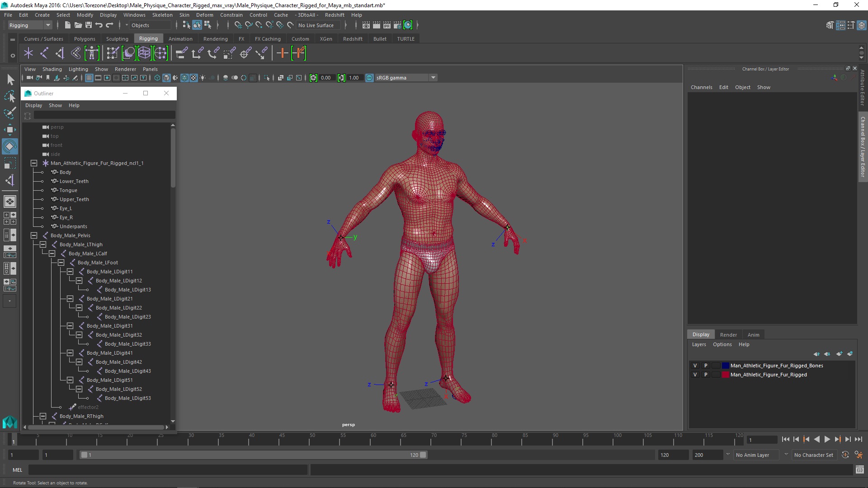This screenshot has width=868, height=488.
Task: Collapse the Body_Male_Pelvis joint
Action: click(34, 235)
